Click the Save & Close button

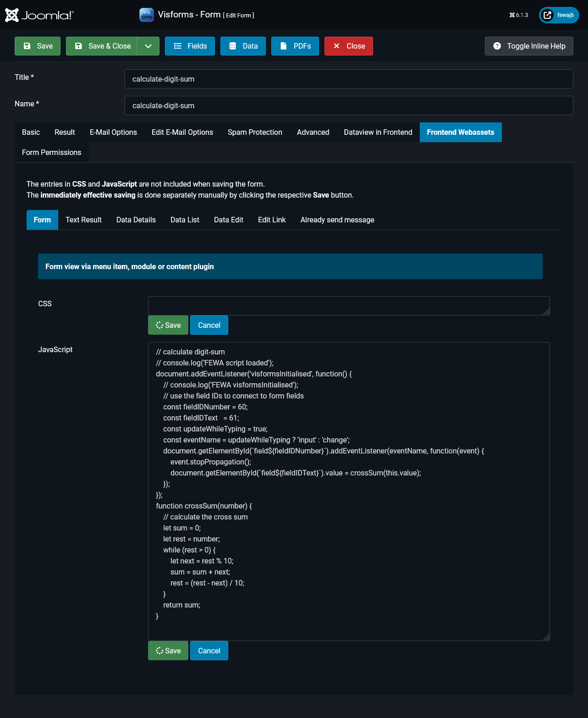point(101,46)
